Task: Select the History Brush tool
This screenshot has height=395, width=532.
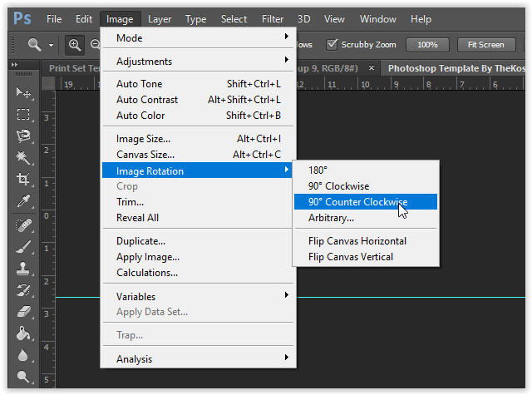Action: coord(23,290)
